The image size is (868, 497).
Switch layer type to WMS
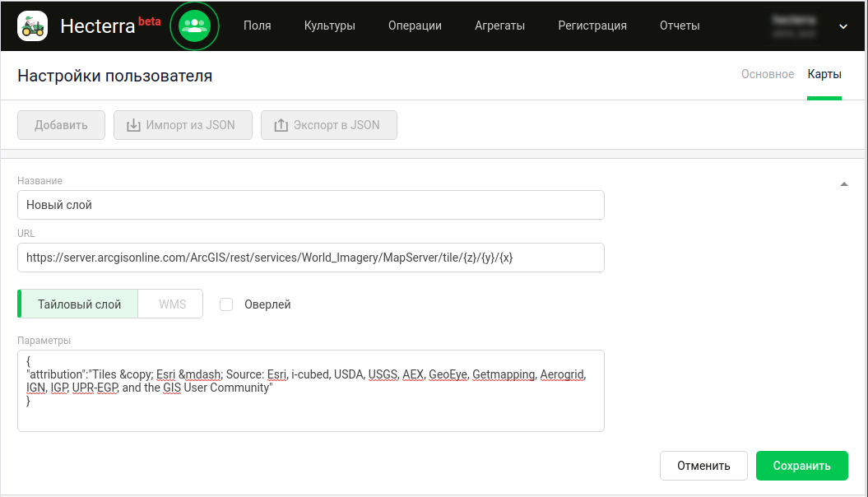[173, 304]
